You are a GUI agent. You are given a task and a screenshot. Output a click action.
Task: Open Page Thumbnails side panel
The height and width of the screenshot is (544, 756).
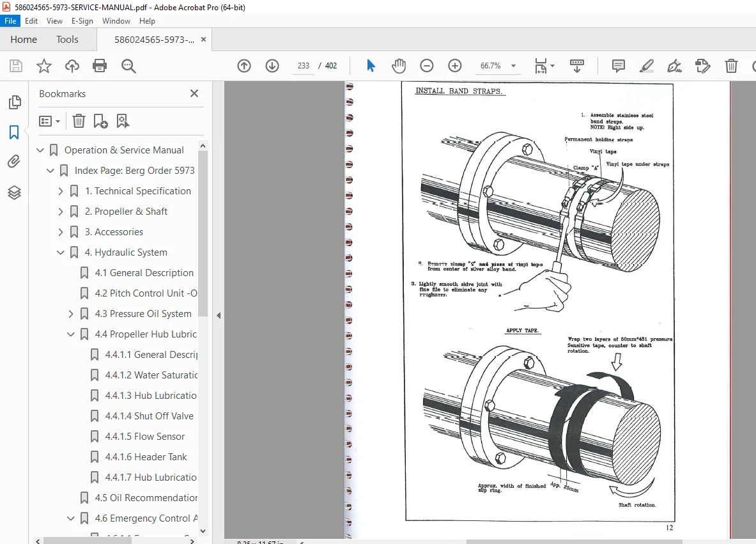tap(15, 102)
